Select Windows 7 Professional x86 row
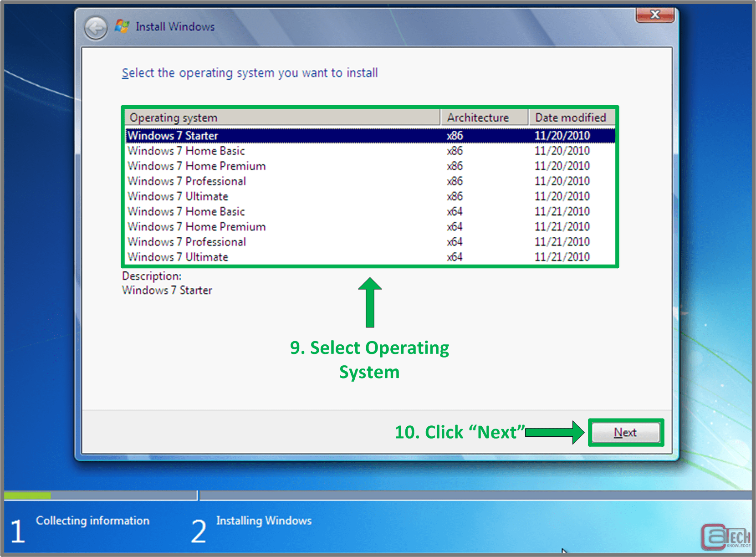 point(370,181)
